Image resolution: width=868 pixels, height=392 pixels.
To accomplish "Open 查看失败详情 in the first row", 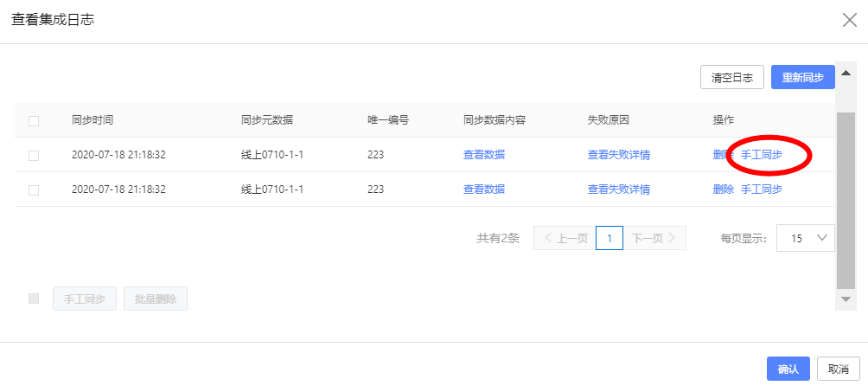I will (x=619, y=155).
